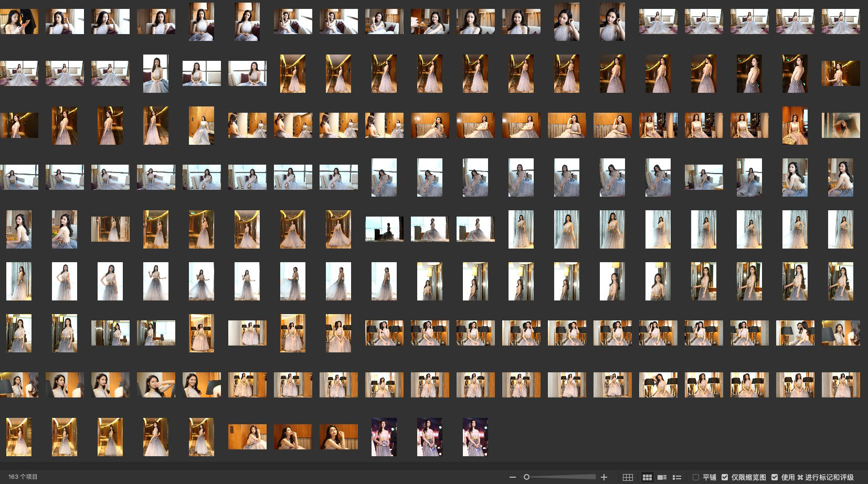
Task: Select the first thumbnail in the bottom row
Action: point(19,437)
